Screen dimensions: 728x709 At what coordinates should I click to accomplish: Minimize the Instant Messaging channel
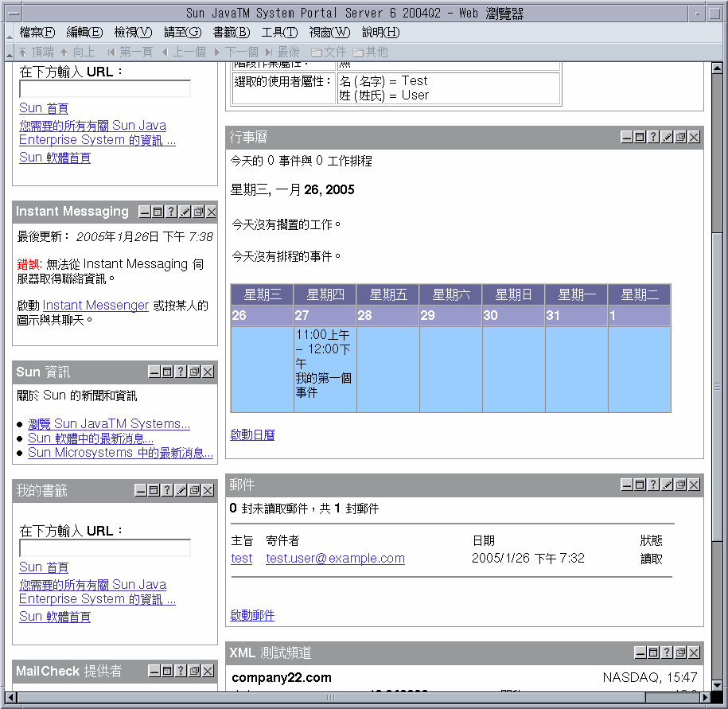click(x=144, y=212)
